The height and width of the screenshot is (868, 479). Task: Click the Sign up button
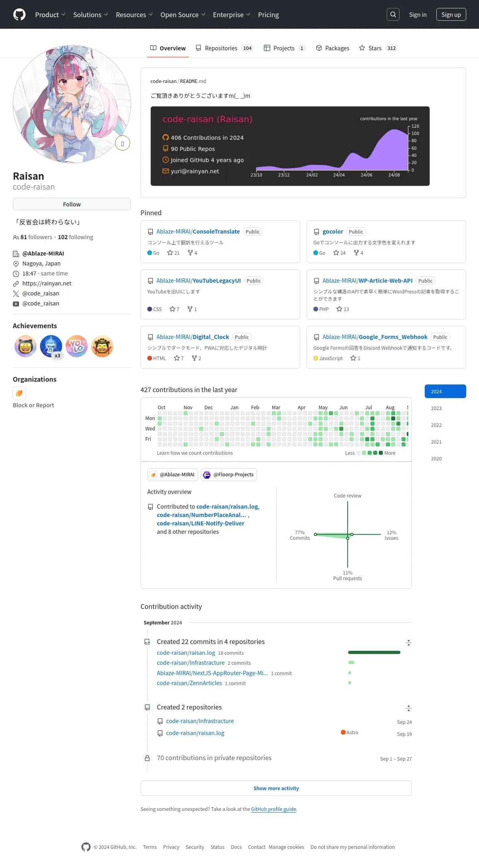coord(451,14)
